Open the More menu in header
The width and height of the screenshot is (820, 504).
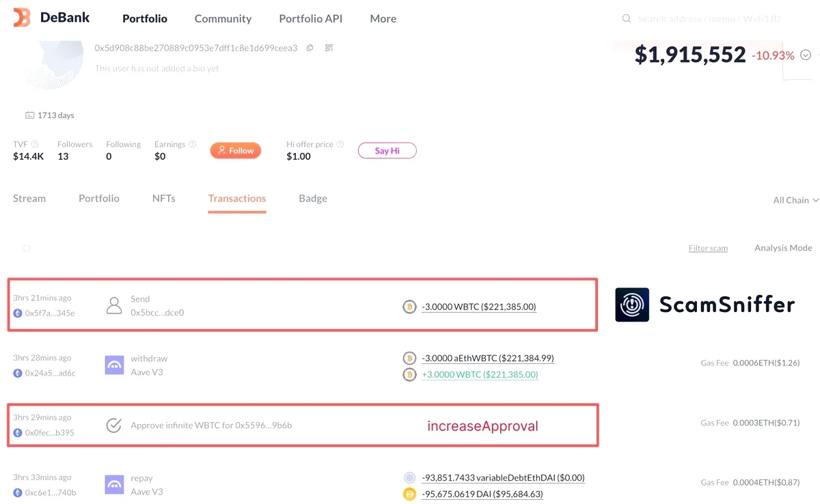[383, 18]
